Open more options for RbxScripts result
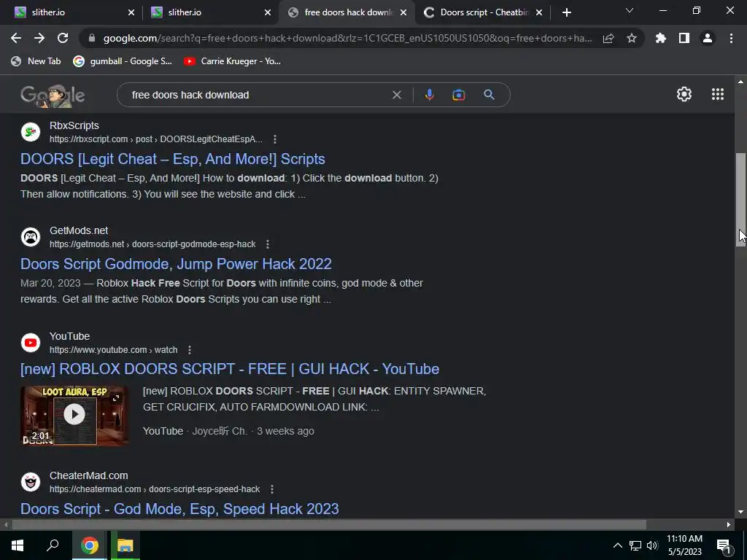The height and width of the screenshot is (560, 747). coord(275,139)
